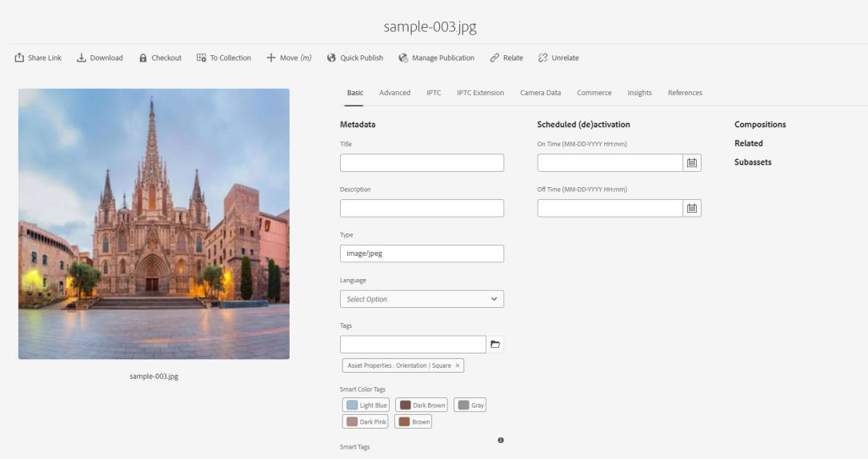
Task: Remove the Orientation / Square tag
Action: click(458, 365)
